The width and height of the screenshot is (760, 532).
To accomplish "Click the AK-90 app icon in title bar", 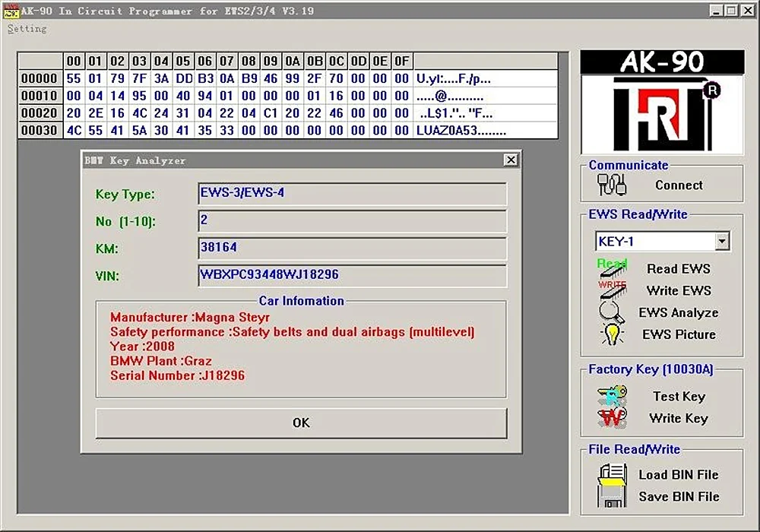I will coord(11,11).
